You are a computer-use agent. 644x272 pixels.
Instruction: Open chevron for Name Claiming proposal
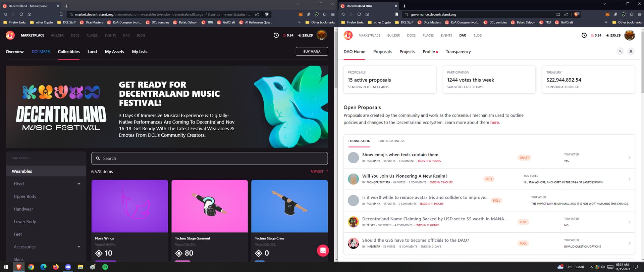coord(629,222)
